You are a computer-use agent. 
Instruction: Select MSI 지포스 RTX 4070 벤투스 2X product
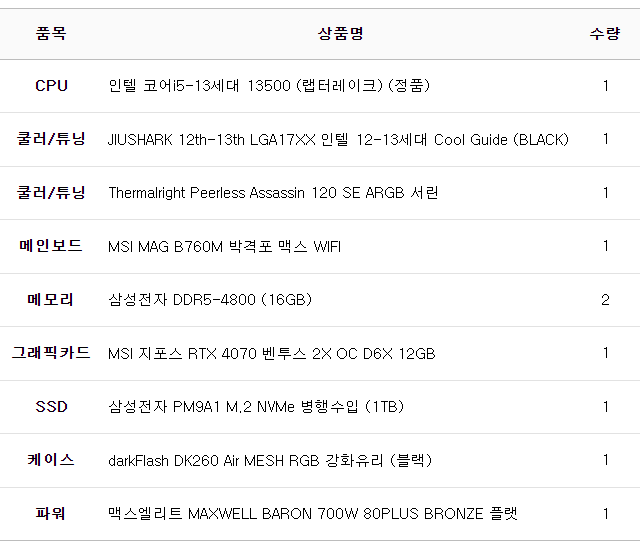coord(271,354)
